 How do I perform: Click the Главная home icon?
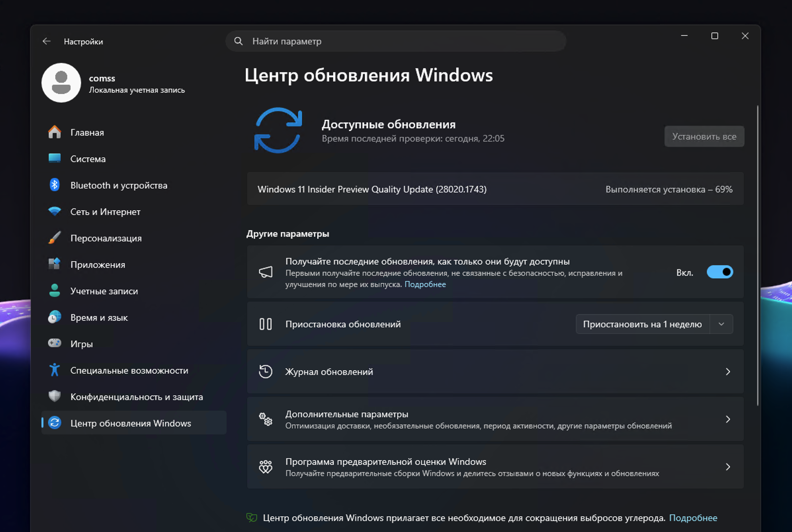point(55,132)
